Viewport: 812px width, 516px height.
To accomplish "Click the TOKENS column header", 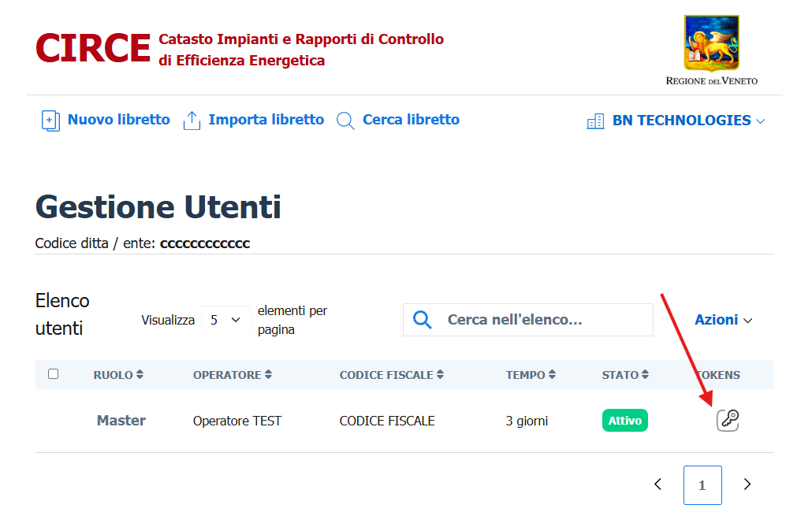I will (718, 375).
